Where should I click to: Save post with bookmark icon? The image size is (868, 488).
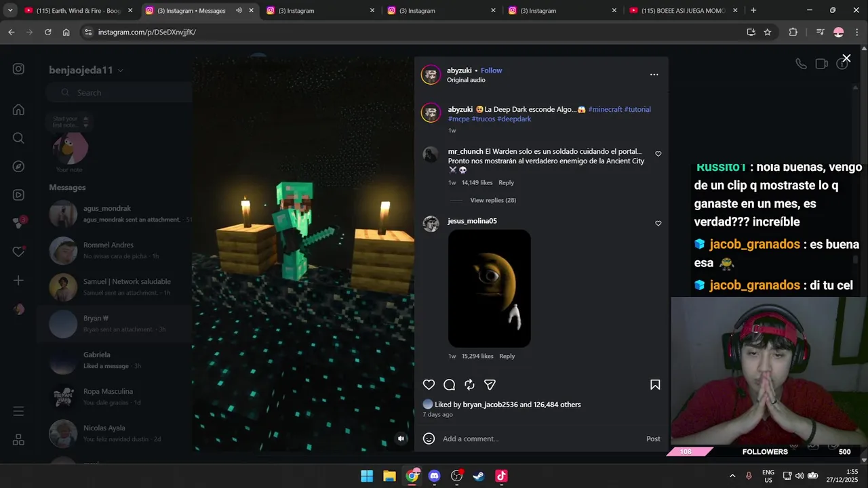point(655,385)
